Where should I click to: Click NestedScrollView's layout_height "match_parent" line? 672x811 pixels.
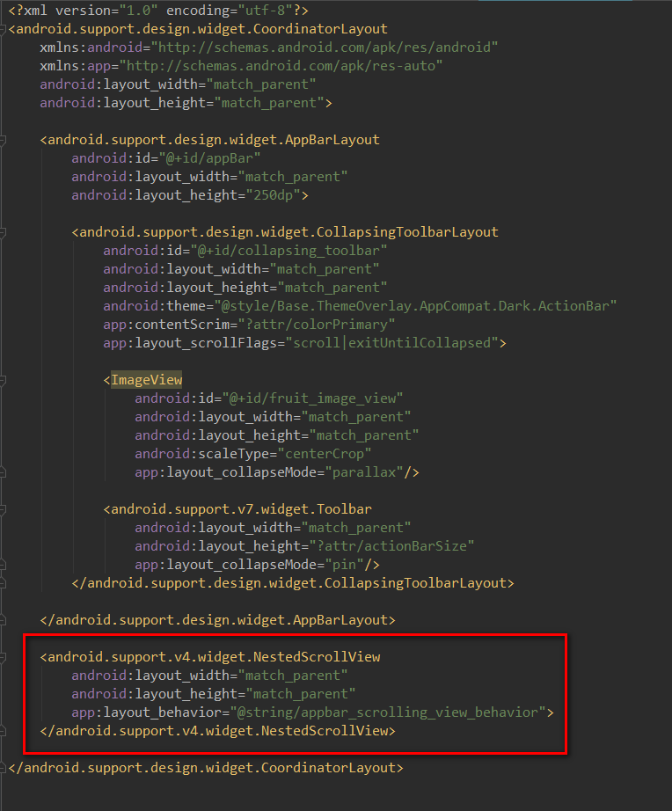[x=214, y=694]
